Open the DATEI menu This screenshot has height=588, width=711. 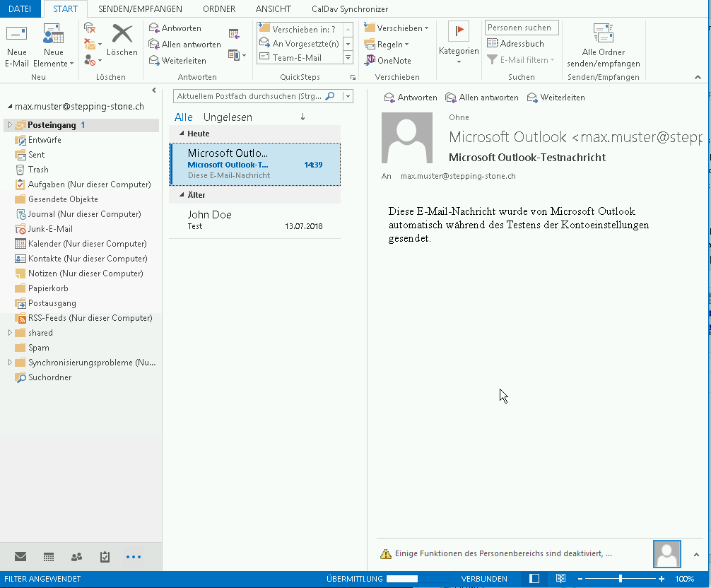[19, 9]
